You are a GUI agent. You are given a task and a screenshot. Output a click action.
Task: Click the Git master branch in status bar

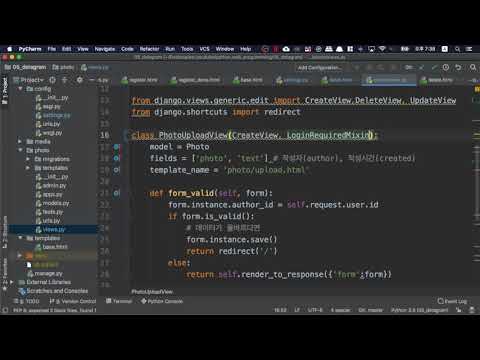click(x=371, y=310)
